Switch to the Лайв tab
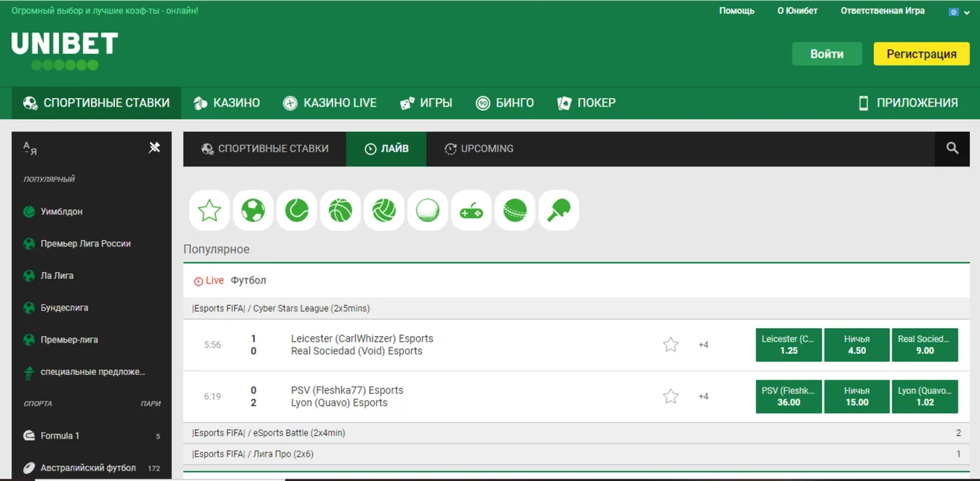 tap(386, 149)
